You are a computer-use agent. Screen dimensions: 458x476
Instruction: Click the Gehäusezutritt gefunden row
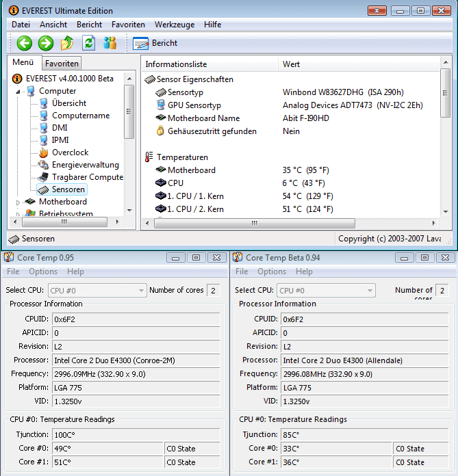(291, 131)
